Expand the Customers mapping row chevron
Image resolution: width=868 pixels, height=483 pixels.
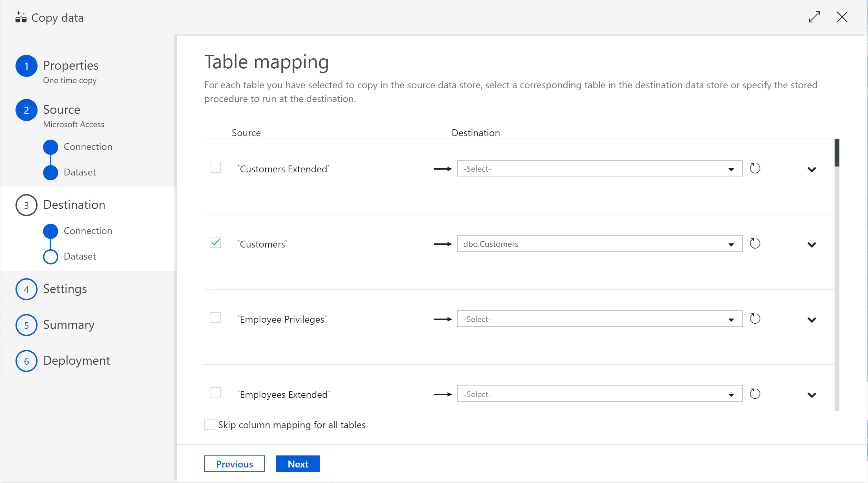[x=812, y=245]
